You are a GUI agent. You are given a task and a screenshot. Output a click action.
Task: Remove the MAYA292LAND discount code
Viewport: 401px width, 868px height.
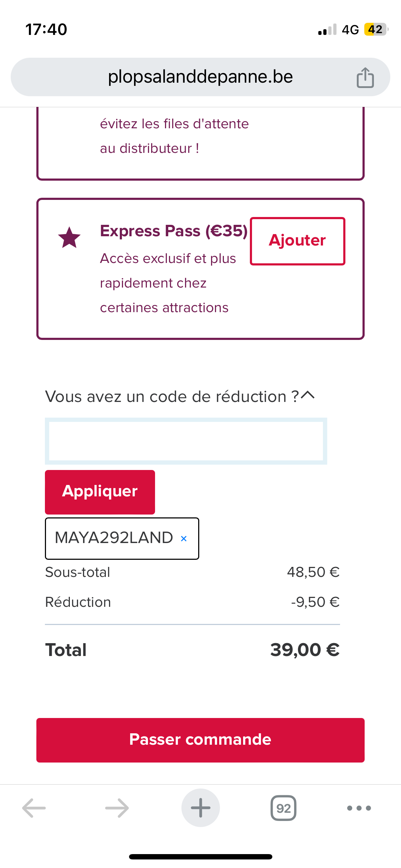click(184, 538)
